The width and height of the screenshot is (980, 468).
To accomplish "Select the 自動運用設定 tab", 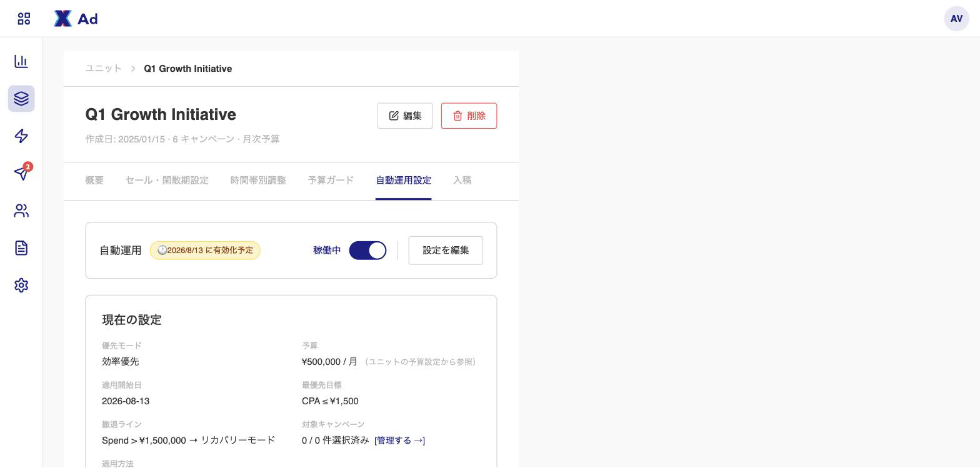I will 403,181.
